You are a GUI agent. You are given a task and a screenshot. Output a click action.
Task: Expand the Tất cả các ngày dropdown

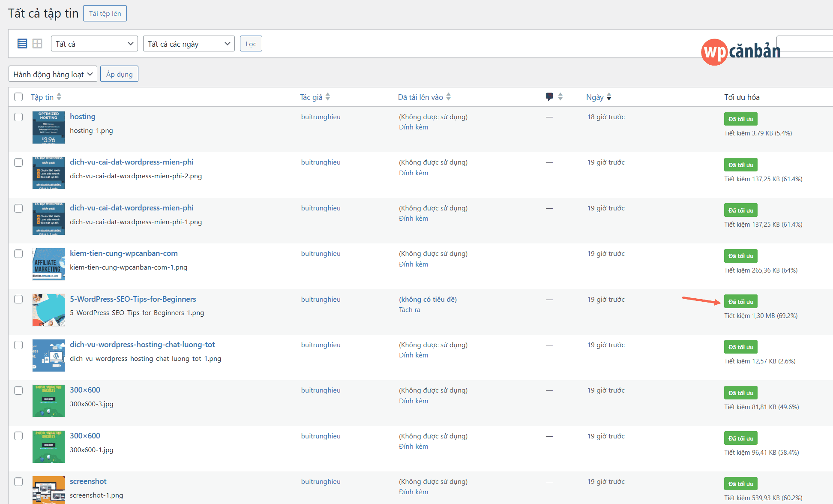pyautogui.click(x=189, y=44)
